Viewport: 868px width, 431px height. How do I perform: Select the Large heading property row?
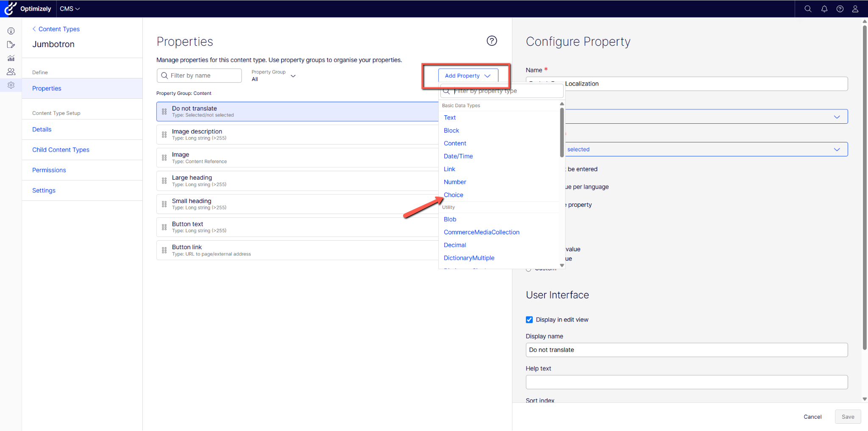pos(298,181)
